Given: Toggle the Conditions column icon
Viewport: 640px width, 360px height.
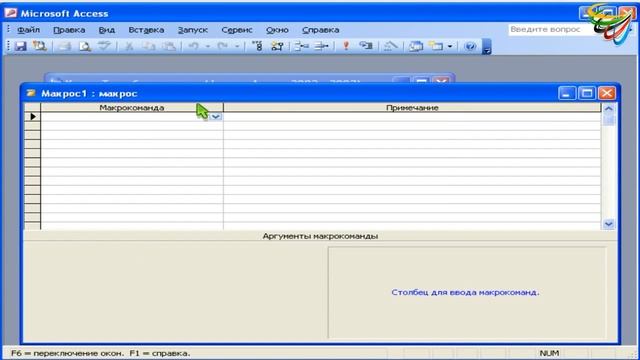Looking at the screenshot, I should pyautogui.click(x=278, y=46).
